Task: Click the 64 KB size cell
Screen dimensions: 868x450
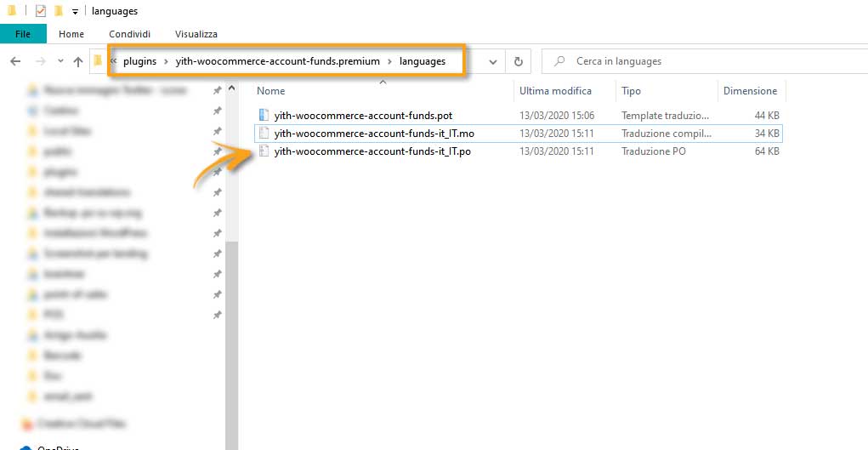Action: pos(767,151)
